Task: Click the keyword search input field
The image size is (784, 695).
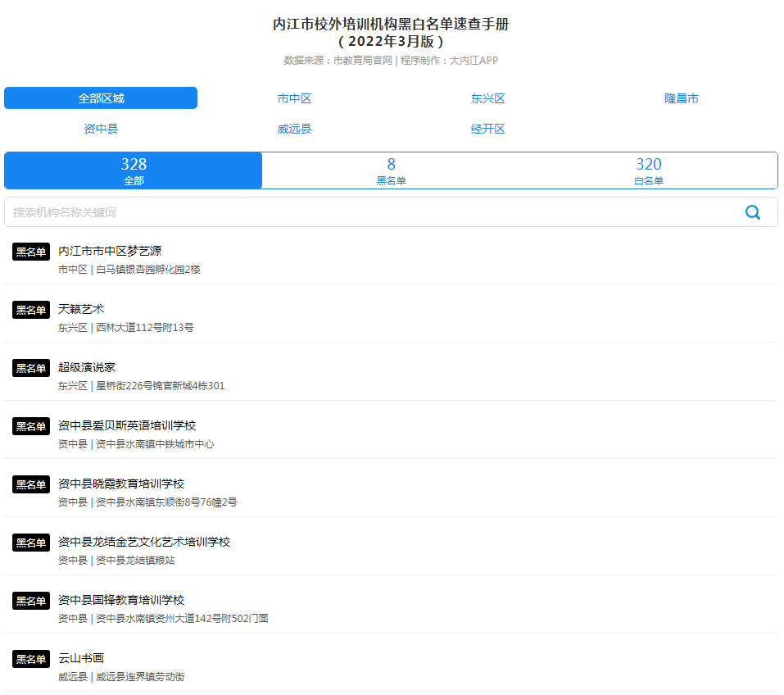Action: coord(328,211)
